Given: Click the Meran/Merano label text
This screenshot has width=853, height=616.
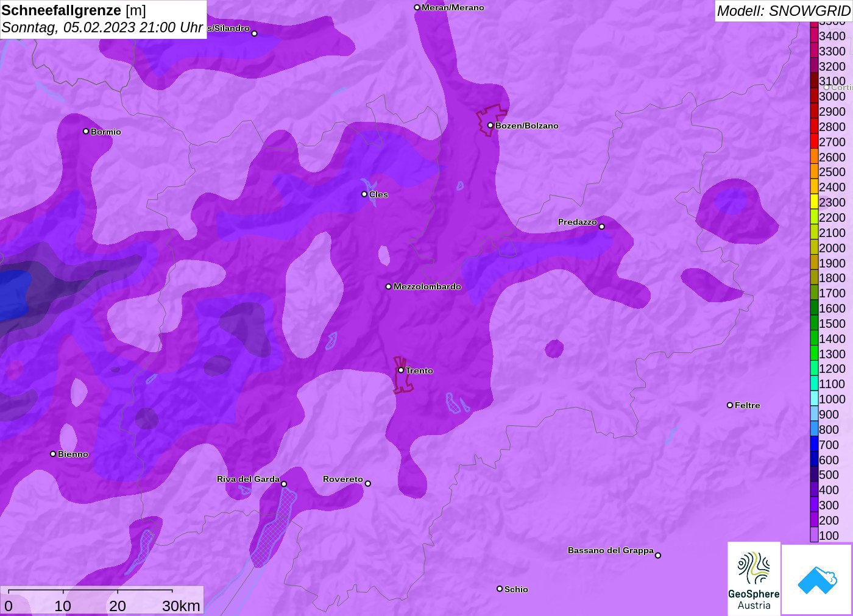Looking at the screenshot, I should tap(453, 7).
